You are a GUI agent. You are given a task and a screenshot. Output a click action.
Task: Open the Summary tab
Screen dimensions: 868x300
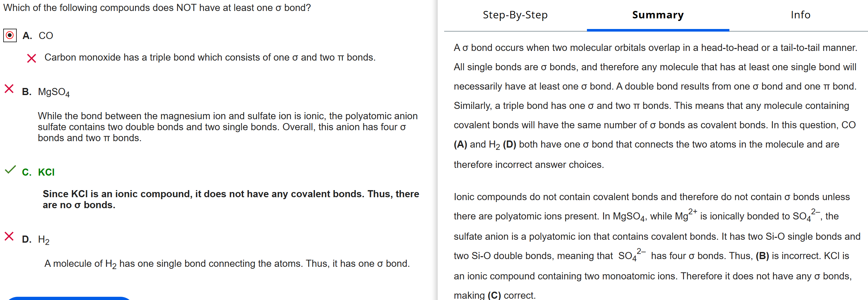pos(658,15)
